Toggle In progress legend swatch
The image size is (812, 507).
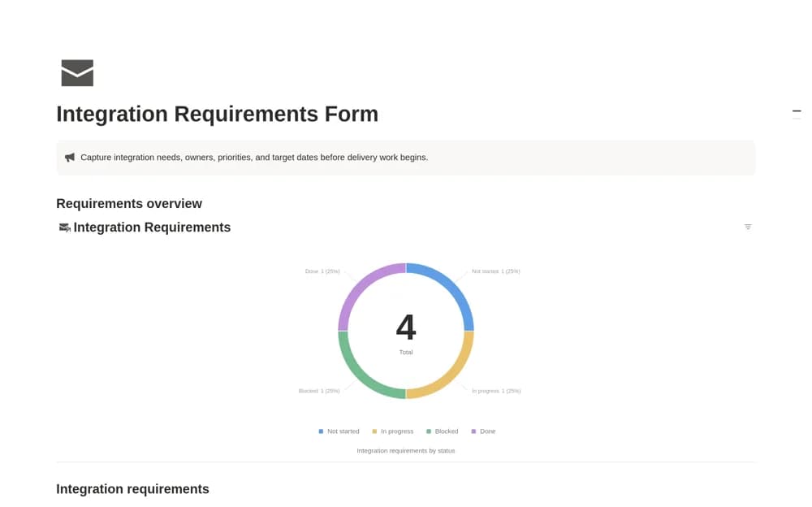[x=374, y=431]
